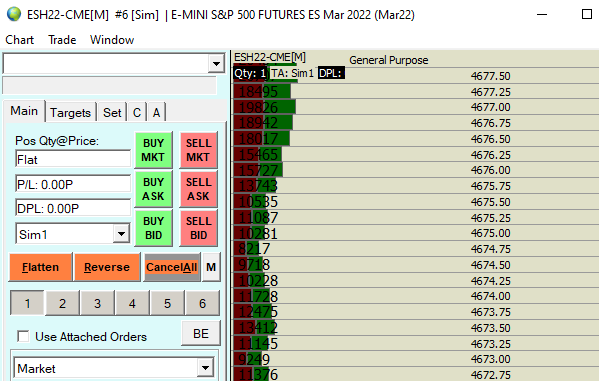Click price level 4677.00
Screen dimensions: 599x381
pos(491,107)
